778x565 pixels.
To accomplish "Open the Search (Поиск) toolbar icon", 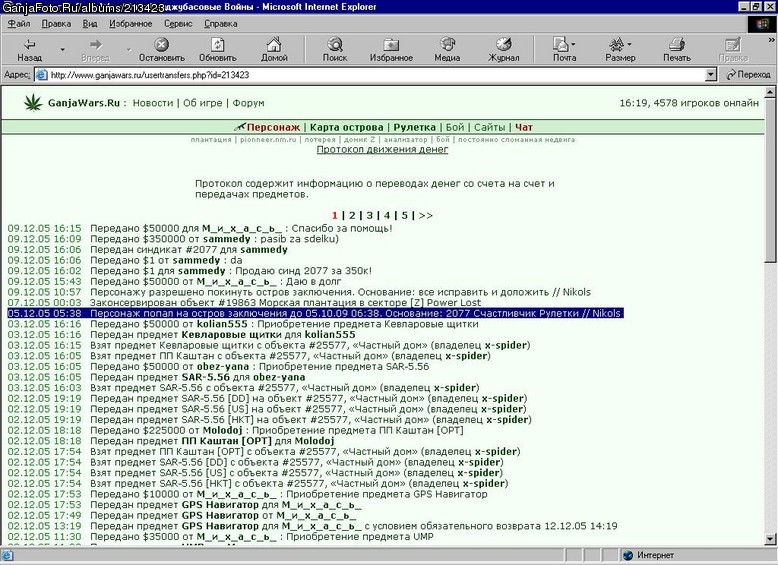I will 335,45.
